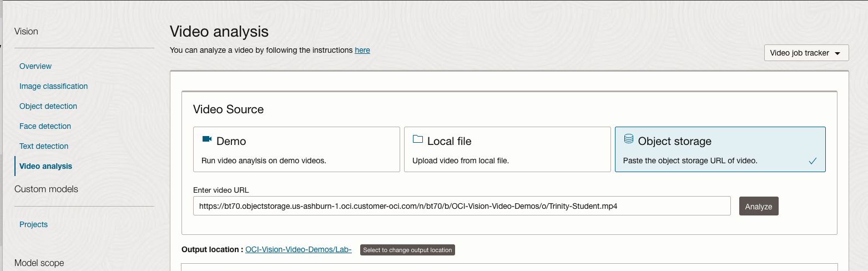868x271 pixels.
Task: Navigate to Object detection
Action: [x=48, y=106]
